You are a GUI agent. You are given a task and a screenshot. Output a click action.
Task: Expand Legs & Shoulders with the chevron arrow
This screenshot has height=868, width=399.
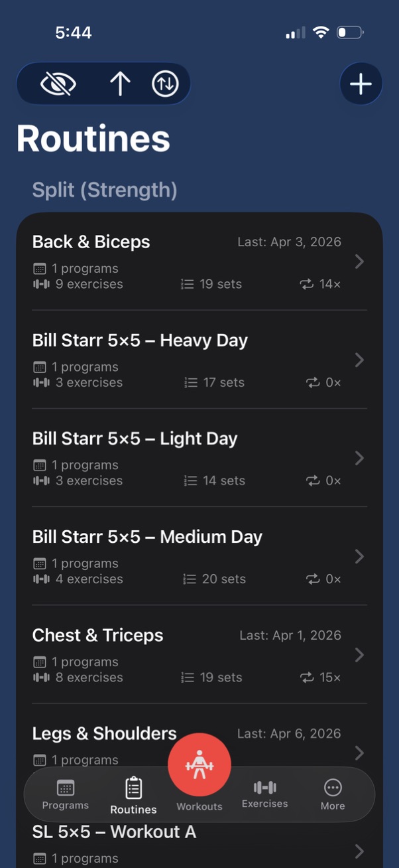point(359,753)
